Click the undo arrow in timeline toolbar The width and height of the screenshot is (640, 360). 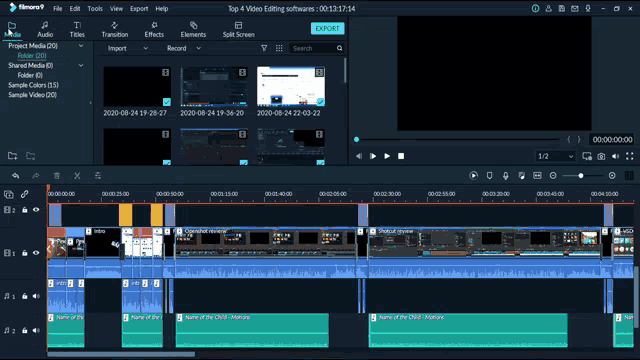pos(16,176)
